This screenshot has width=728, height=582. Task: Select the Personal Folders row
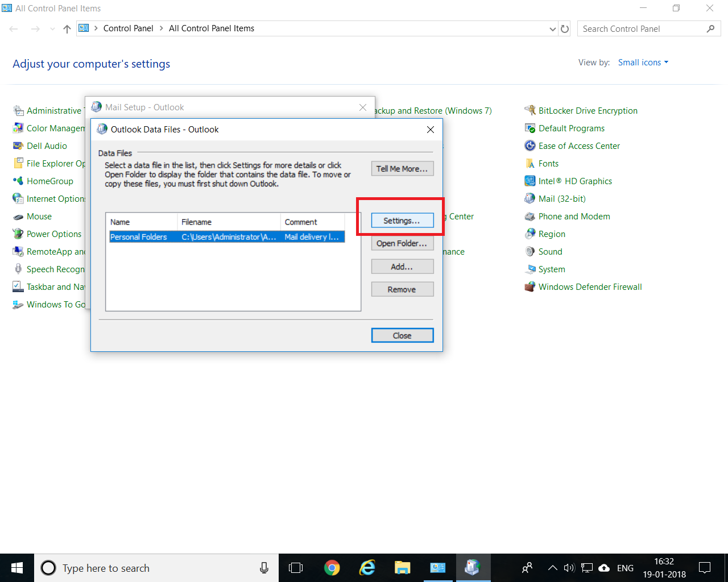(x=227, y=237)
